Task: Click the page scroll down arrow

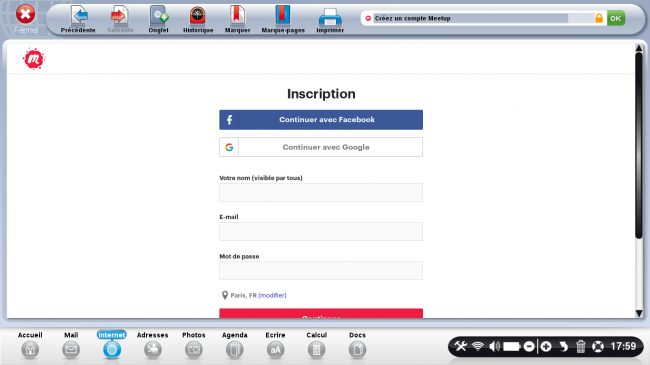Action: pyautogui.click(x=639, y=314)
